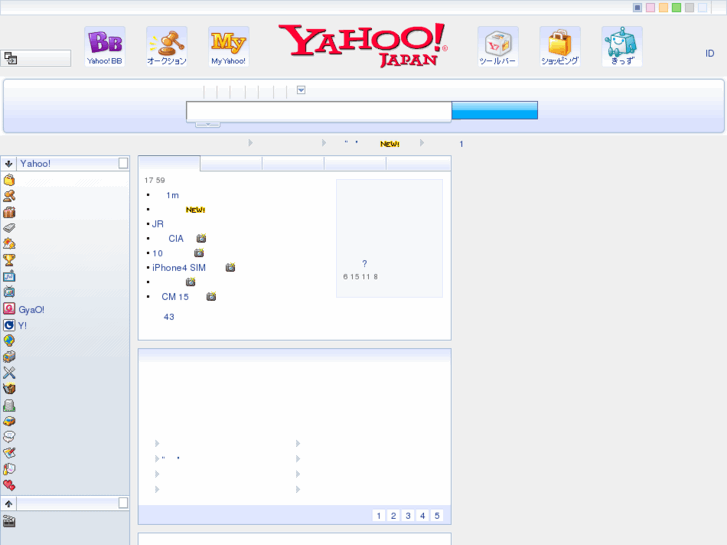Go to page 5 in the pager

pyautogui.click(x=437, y=516)
